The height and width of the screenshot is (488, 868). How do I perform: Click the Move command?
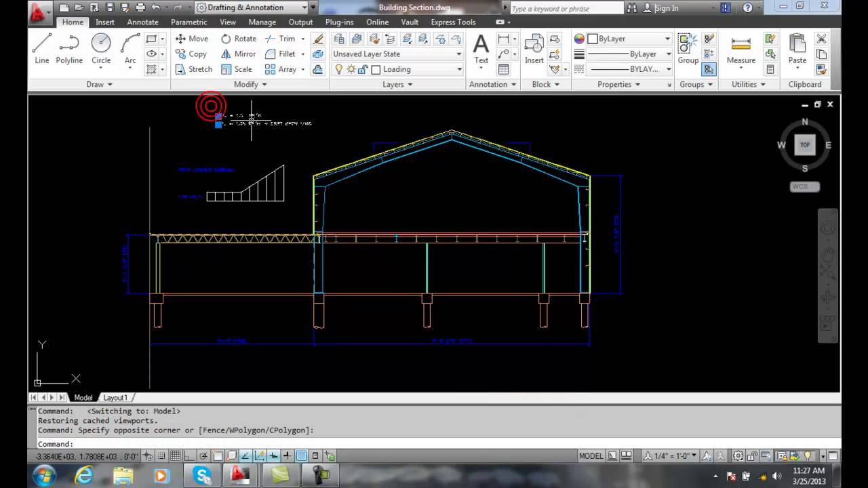point(191,39)
